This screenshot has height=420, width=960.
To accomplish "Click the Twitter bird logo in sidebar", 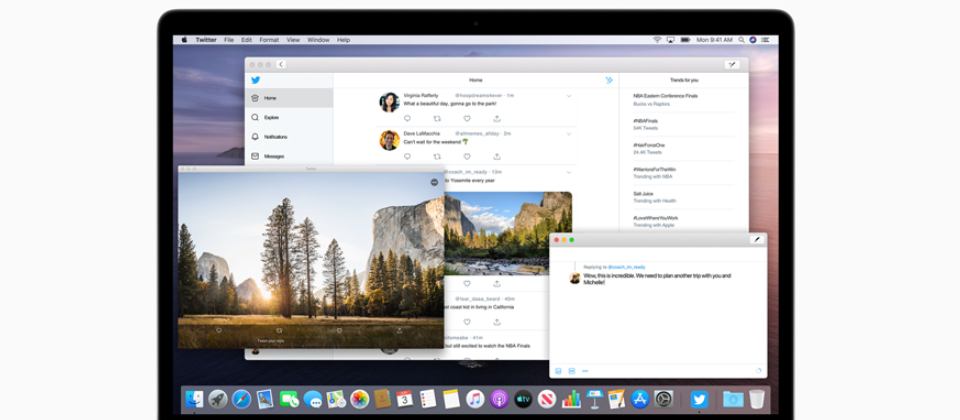I will coord(255,80).
